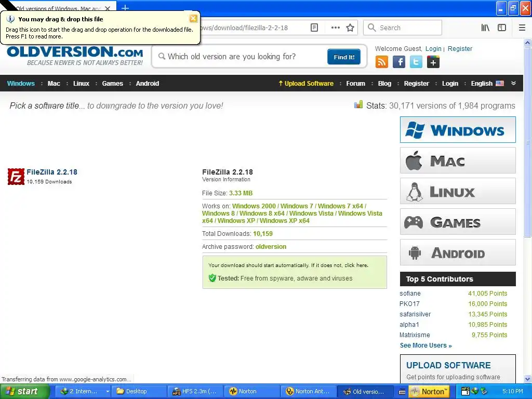Focus the Firefox Search box

403,28
